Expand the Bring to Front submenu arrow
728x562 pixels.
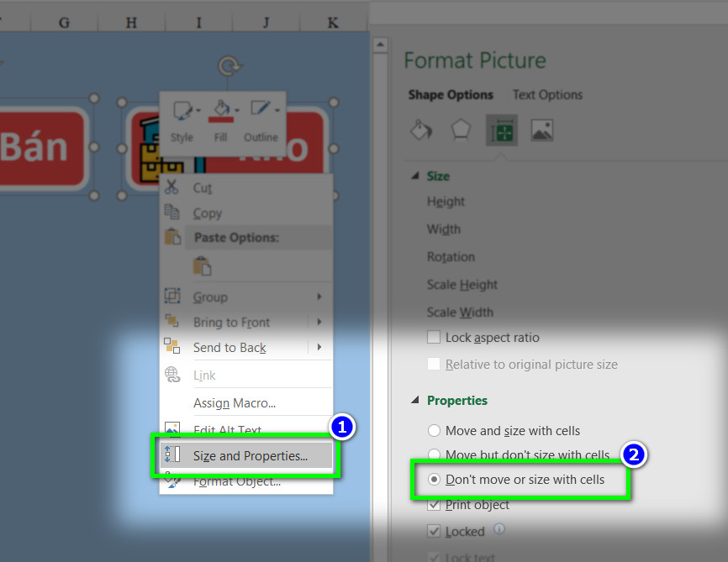pyautogui.click(x=319, y=322)
